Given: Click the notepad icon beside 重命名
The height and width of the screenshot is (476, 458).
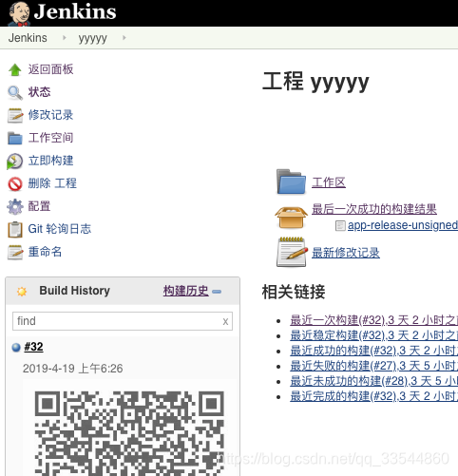Looking at the screenshot, I should click(x=15, y=253).
